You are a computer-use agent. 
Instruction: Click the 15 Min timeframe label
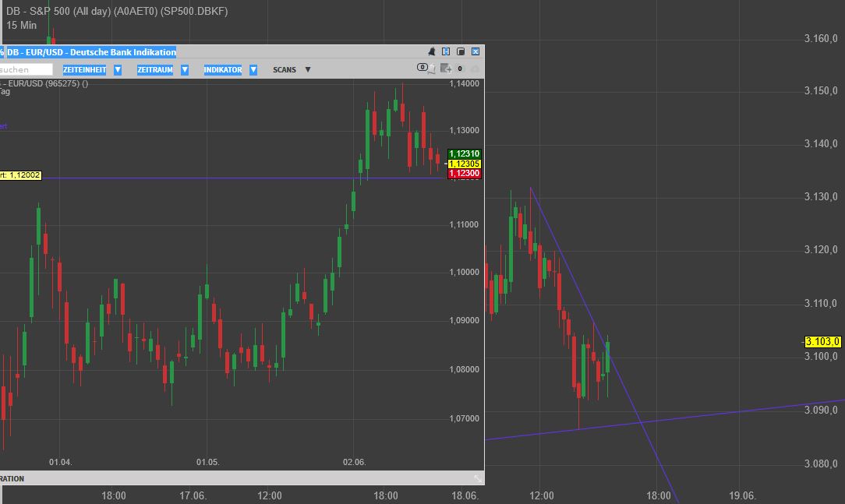22,25
